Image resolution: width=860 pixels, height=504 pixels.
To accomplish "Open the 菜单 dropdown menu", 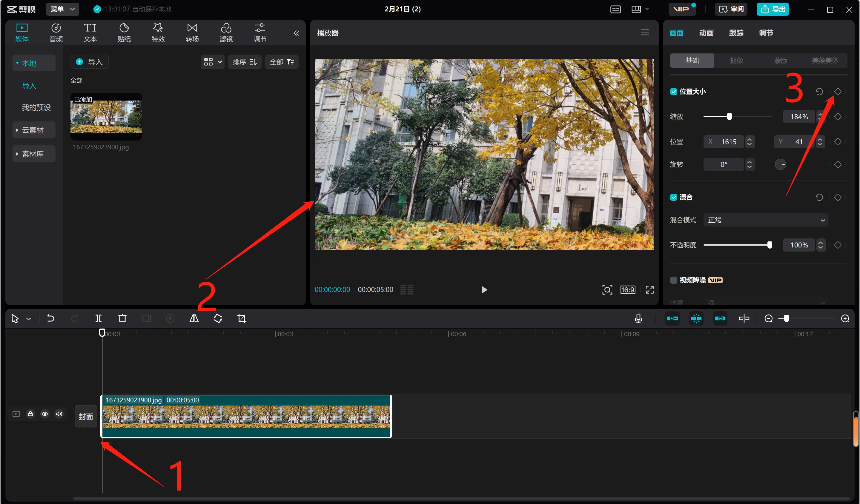I will point(62,9).
